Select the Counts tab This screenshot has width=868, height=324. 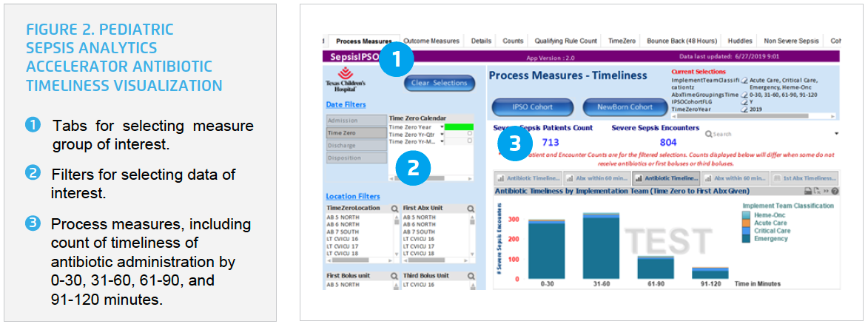coord(513,41)
